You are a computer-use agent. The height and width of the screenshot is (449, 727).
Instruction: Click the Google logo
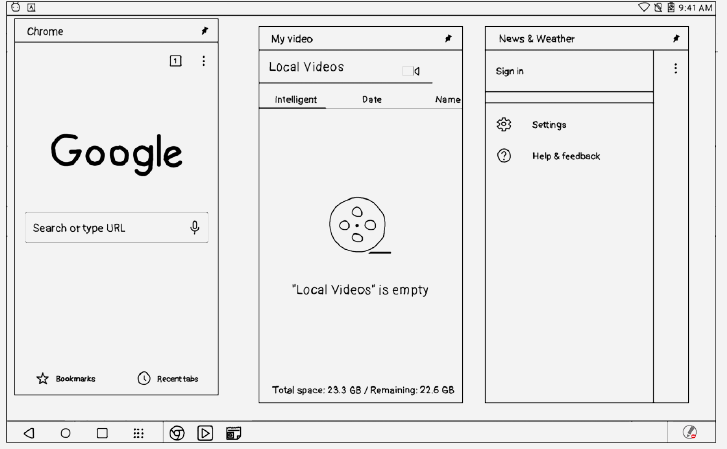(116, 154)
